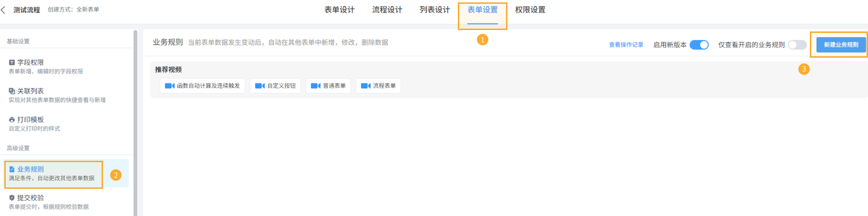
Task: Click the back arrow beside 测试流程
Action: tap(3, 10)
